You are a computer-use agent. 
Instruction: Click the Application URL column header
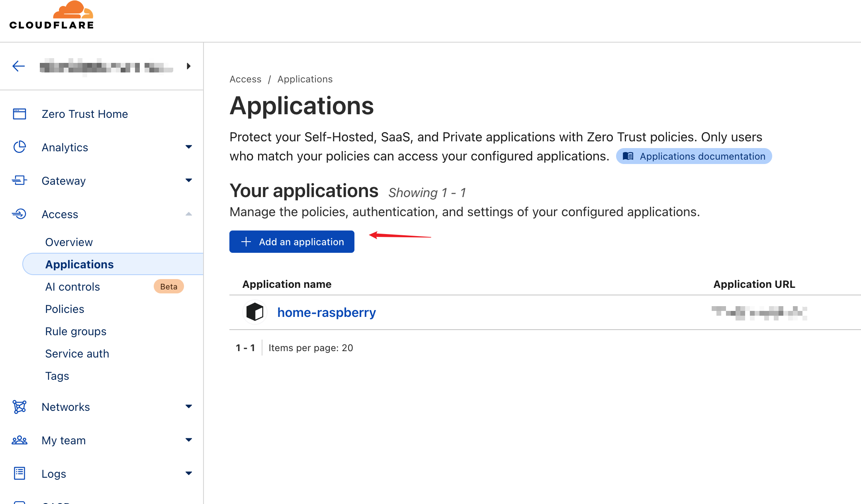click(754, 284)
